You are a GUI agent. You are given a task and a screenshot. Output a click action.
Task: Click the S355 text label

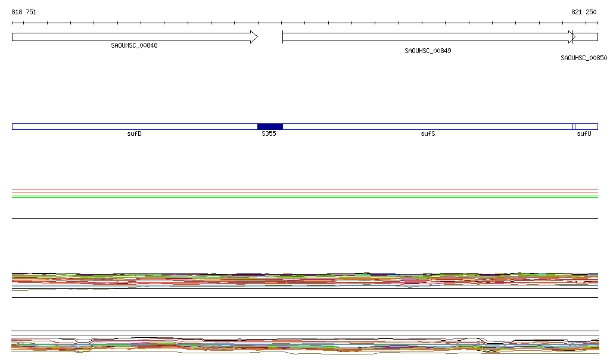click(269, 134)
